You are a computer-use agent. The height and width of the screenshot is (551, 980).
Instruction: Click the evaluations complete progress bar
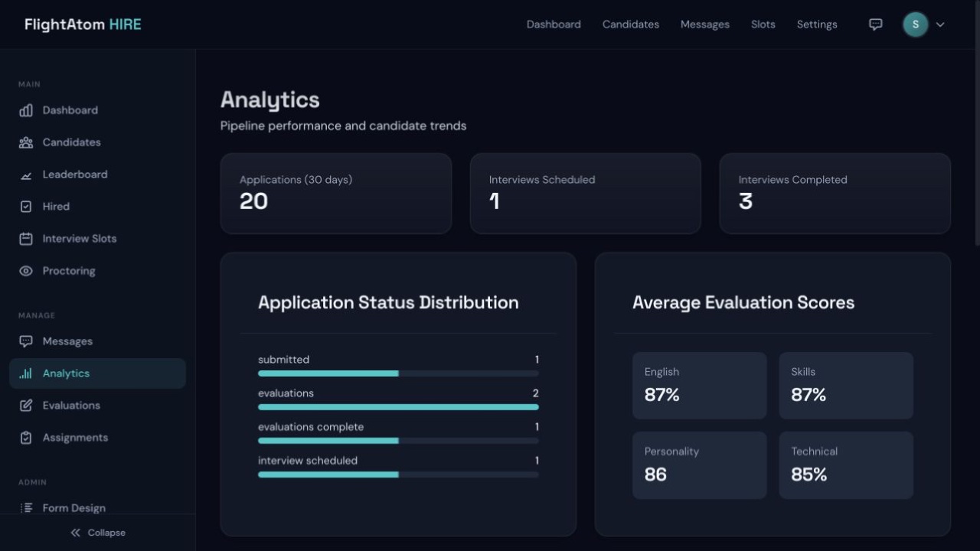(398, 441)
